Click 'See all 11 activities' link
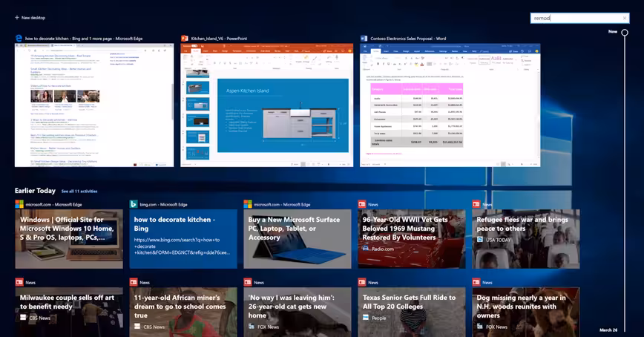Screen dimensions: 644x337 [79, 191]
